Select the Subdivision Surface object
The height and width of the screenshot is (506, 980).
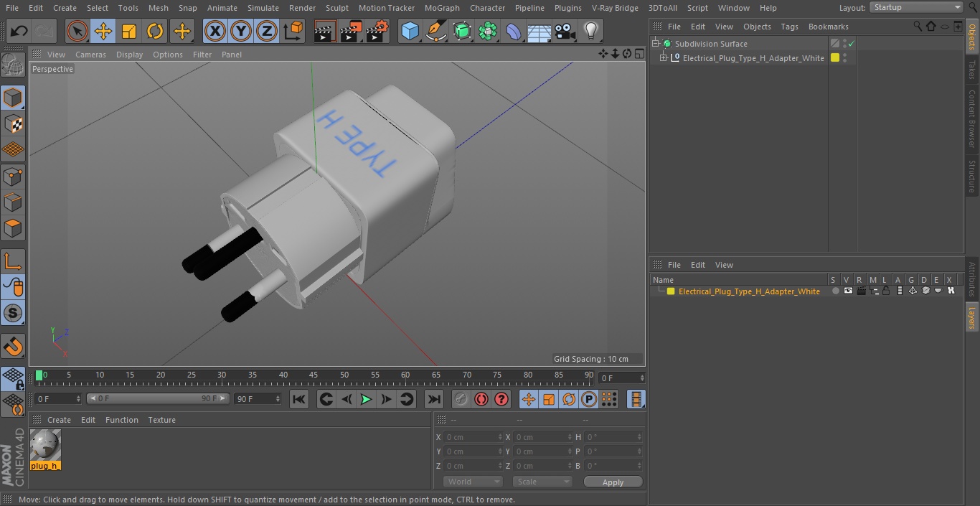coord(711,44)
